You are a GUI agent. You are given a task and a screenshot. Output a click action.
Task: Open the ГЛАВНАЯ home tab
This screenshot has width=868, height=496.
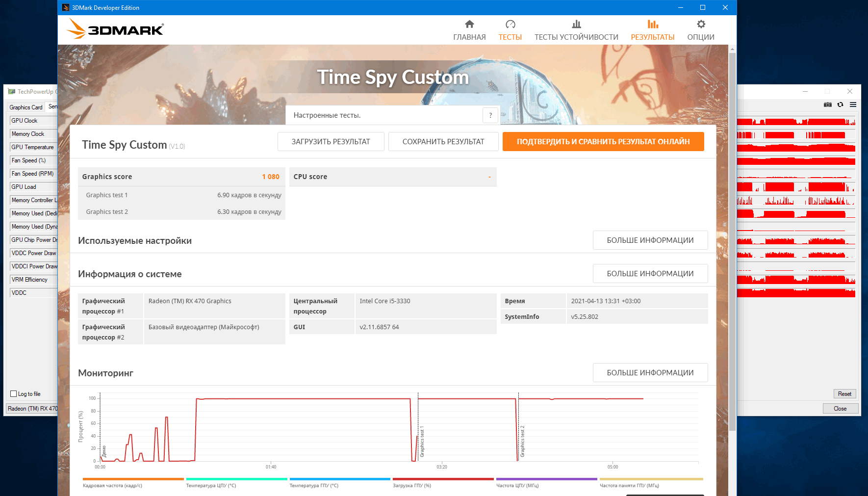point(469,30)
